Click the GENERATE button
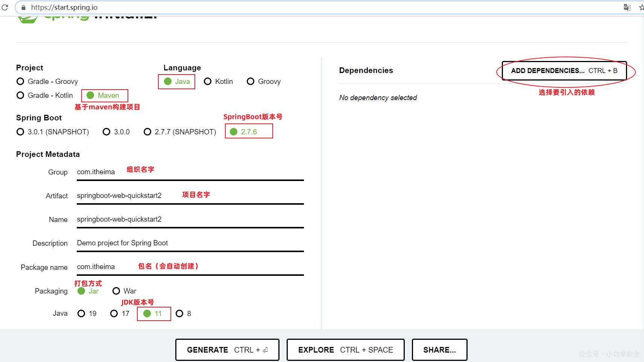Image resolution: width=644 pixels, height=362 pixels. [x=227, y=350]
